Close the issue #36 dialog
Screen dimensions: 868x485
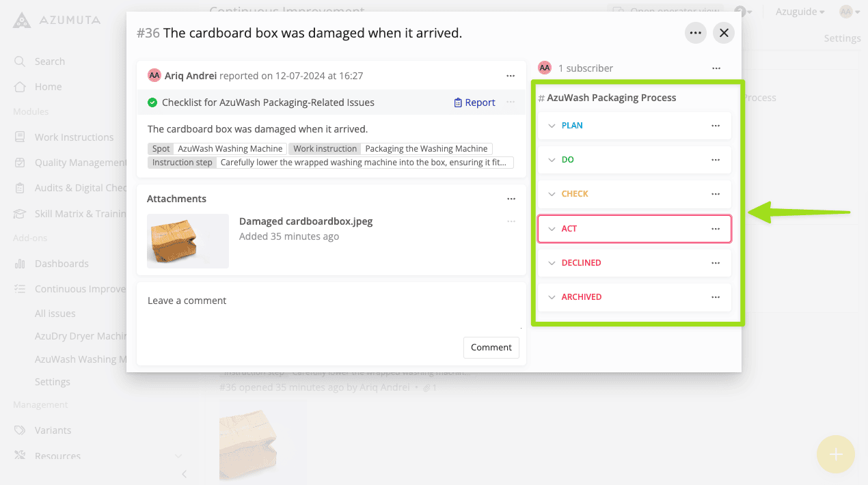724,33
